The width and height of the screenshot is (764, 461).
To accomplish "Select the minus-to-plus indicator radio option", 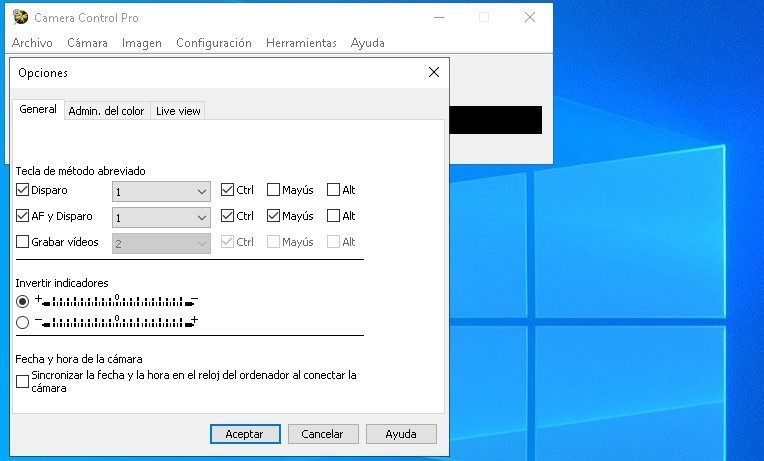I will click(22, 322).
